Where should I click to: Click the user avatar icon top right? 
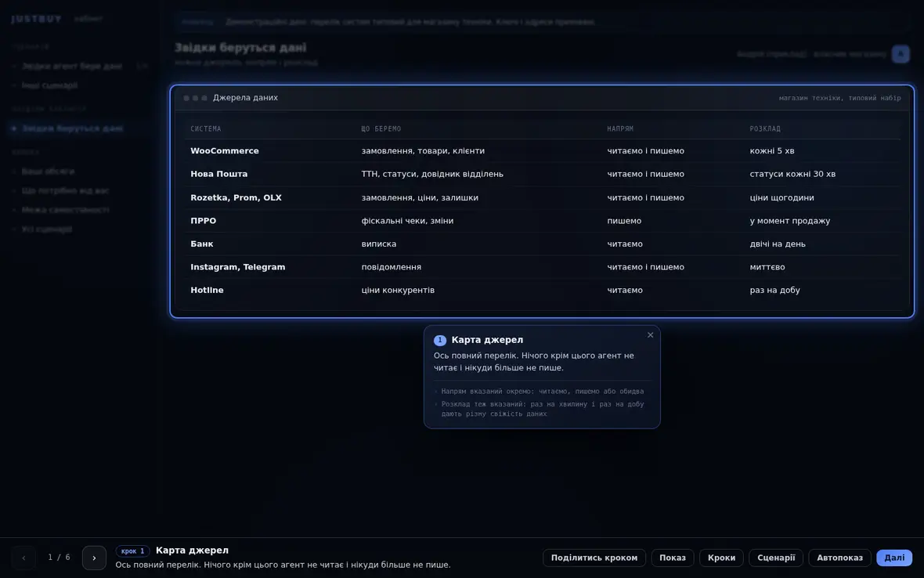900,54
